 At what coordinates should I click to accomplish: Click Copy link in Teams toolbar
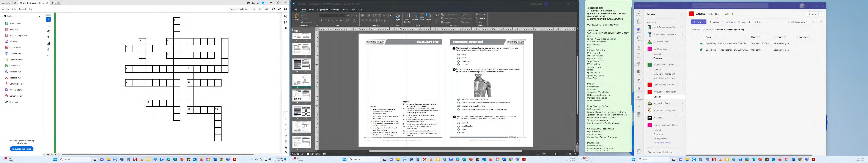point(744,22)
